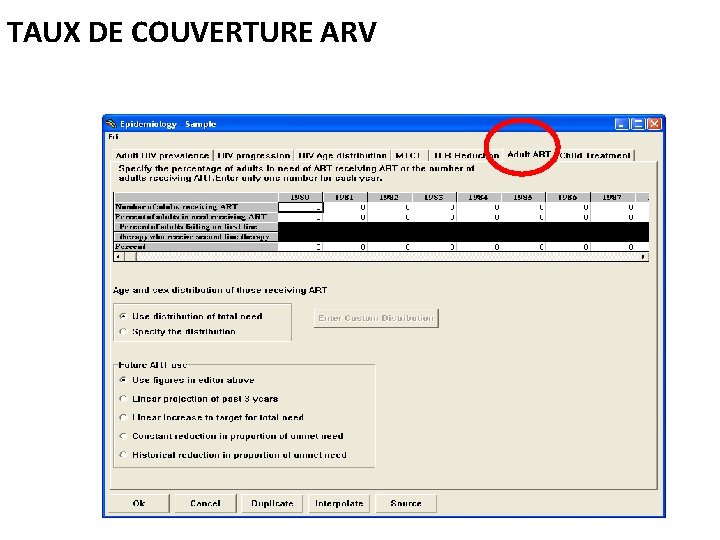Open the File menu

tap(113, 137)
